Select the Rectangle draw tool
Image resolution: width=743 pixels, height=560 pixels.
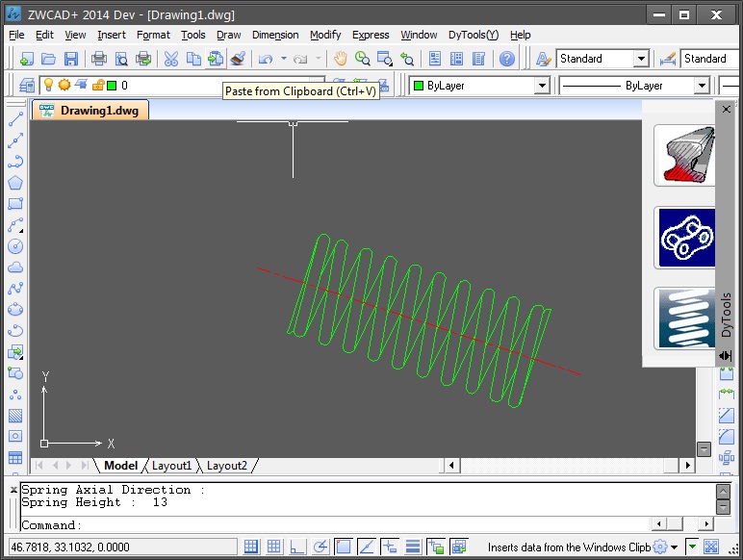[15, 204]
